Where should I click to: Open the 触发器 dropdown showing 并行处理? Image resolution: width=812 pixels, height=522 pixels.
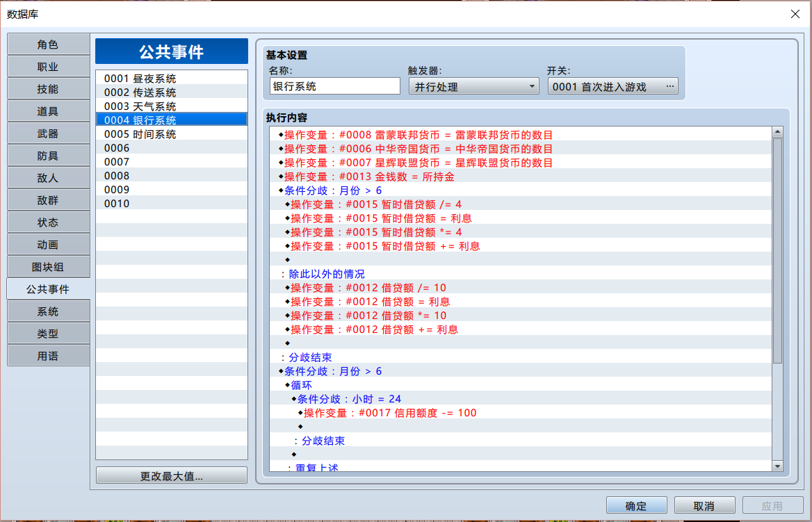pos(474,86)
